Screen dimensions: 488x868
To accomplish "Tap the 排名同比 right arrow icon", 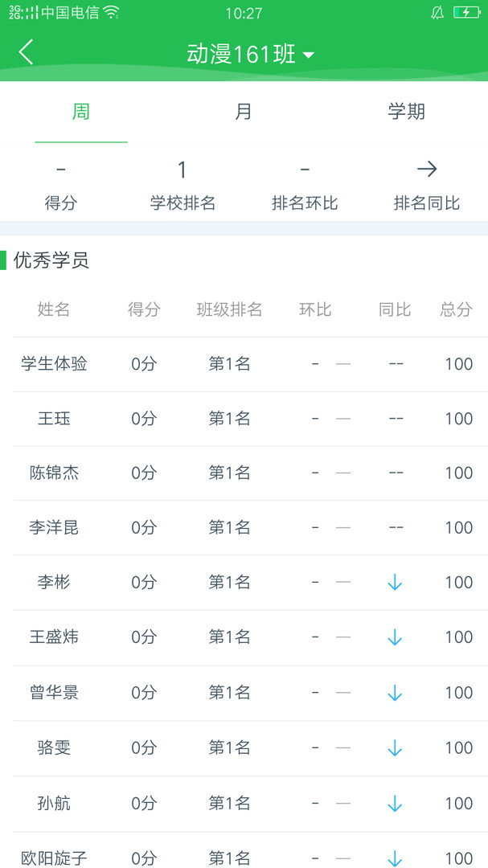I will (x=427, y=169).
